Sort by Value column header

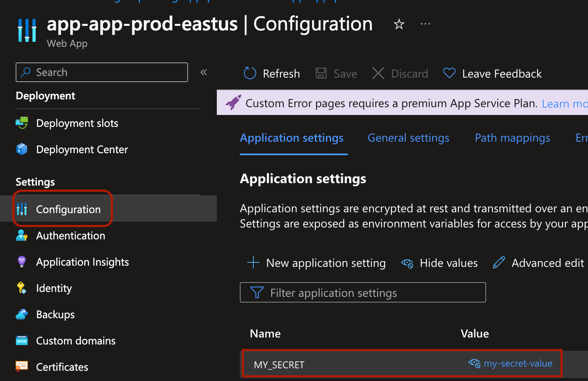pos(475,333)
